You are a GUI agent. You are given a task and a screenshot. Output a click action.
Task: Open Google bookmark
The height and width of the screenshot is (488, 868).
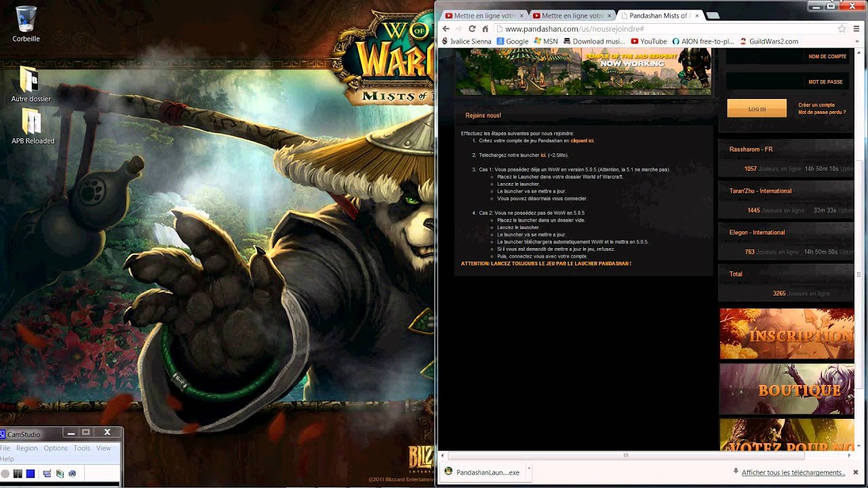(513, 41)
